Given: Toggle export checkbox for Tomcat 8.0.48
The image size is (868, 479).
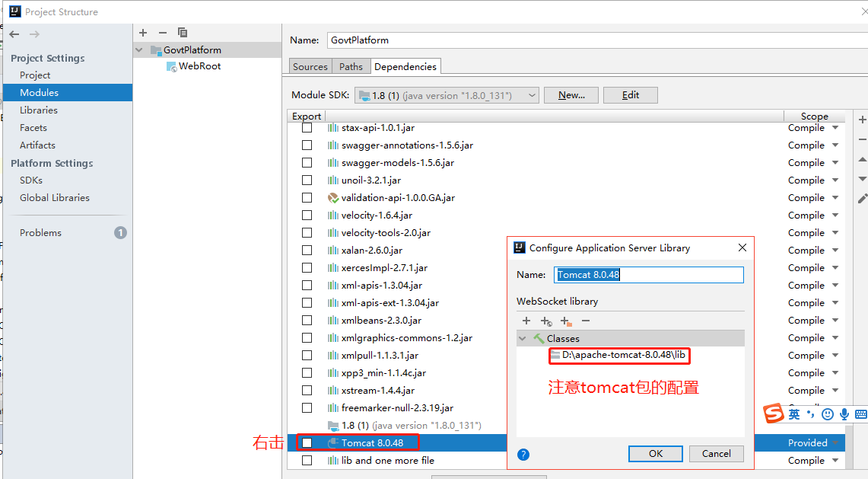Looking at the screenshot, I should [x=307, y=443].
